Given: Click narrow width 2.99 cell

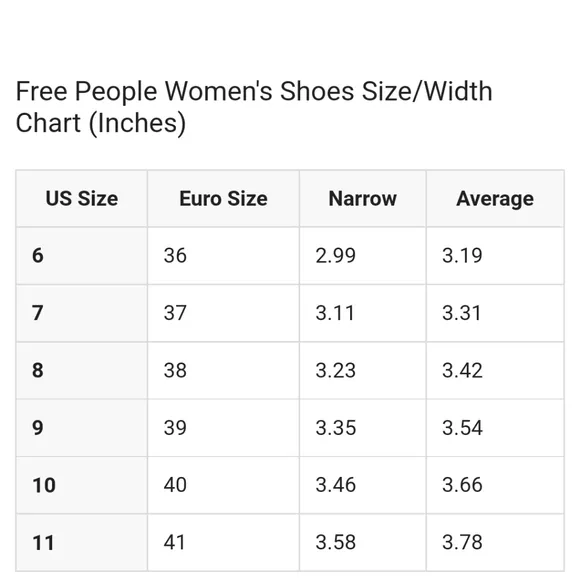Looking at the screenshot, I should pos(362,256).
